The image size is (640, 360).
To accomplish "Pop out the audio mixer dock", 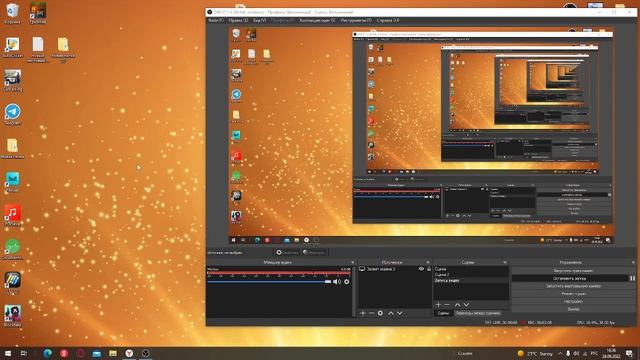I will tap(353, 262).
